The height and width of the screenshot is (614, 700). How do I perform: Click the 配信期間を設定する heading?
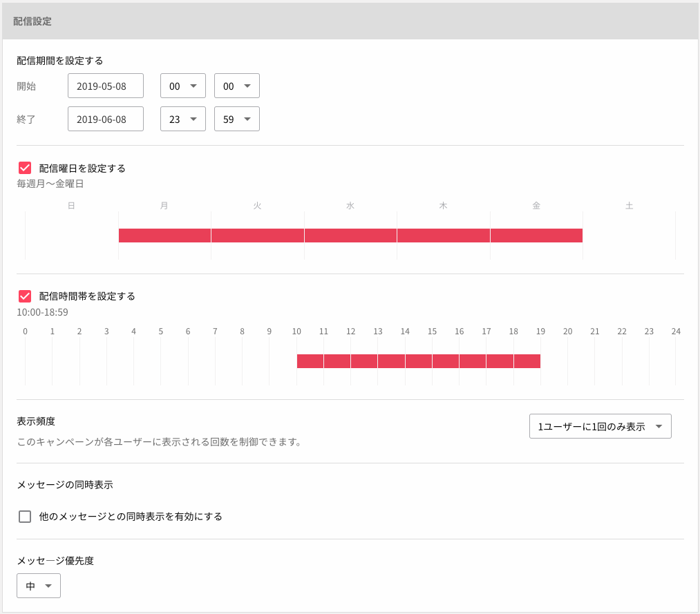60,60
